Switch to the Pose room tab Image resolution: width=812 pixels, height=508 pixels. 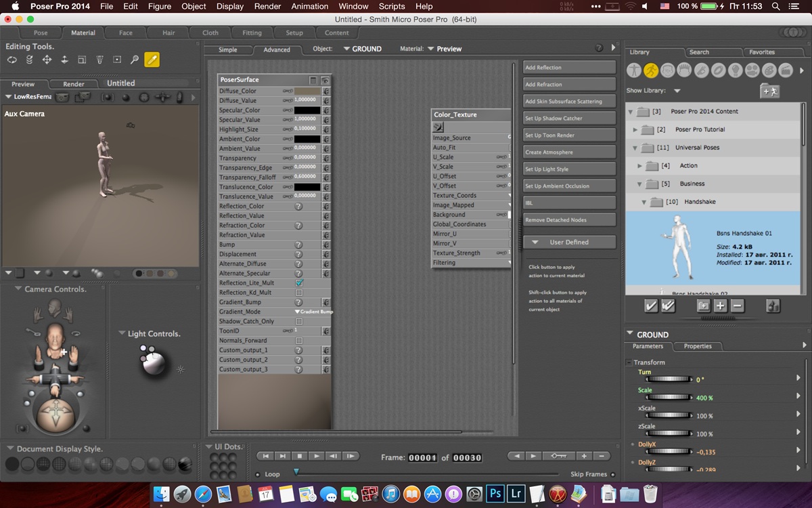pos(41,33)
